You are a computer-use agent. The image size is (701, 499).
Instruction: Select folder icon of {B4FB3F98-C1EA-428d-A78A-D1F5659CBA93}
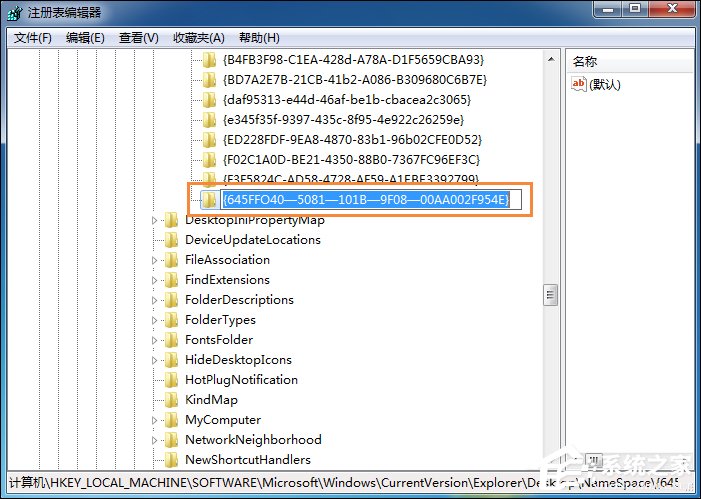(x=209, y=59)
